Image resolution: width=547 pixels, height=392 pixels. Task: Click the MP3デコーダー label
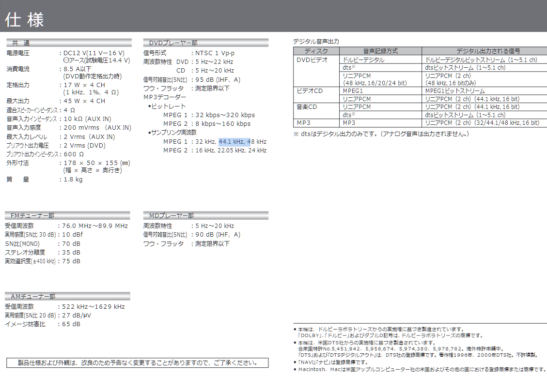[x=165, y=97]
